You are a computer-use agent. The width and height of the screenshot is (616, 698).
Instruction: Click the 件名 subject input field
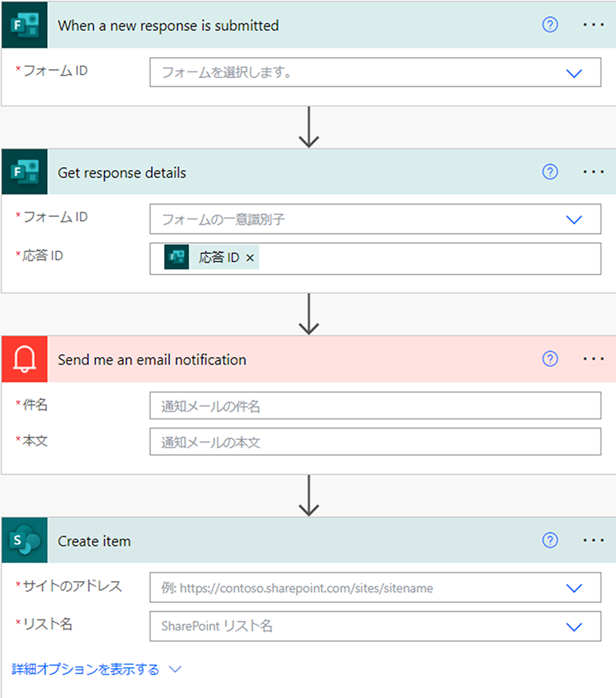point(375,406)
